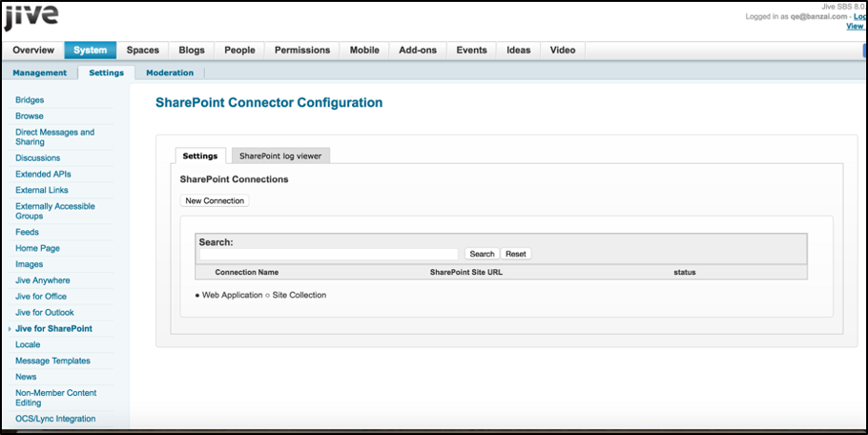
Task: Open the Moderation sub-tab
Action: click(170, 72)
